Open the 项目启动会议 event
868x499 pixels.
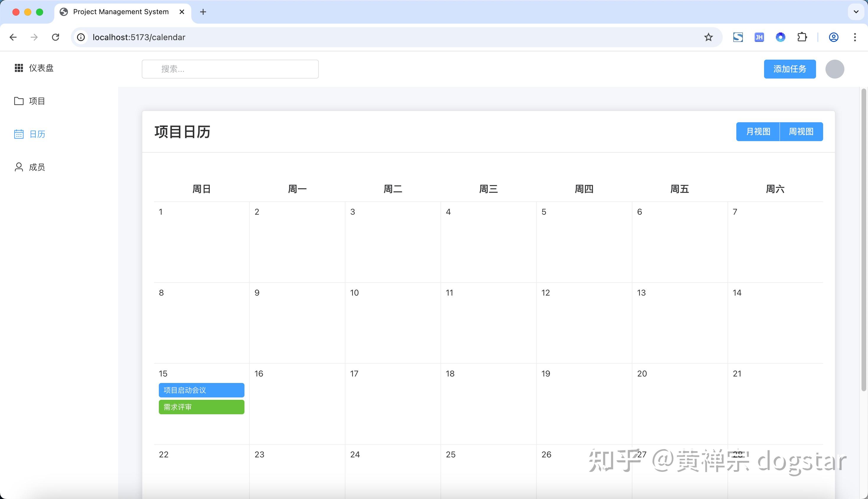click(201, 390)
